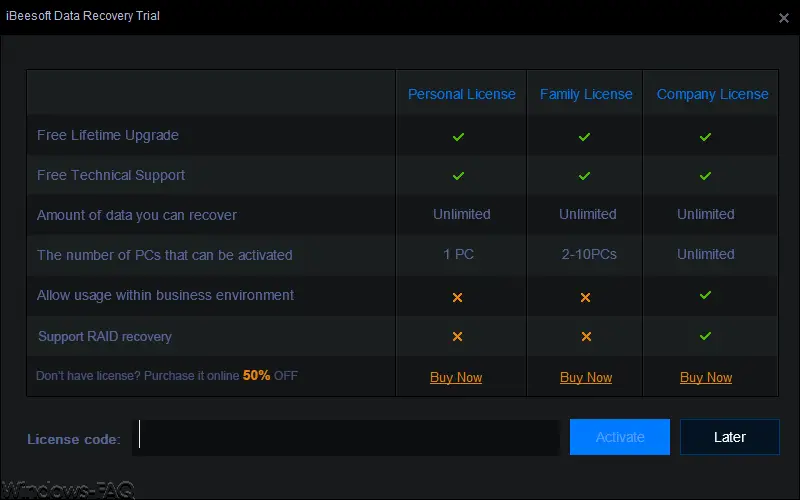Click Company License checkmark for RAID recovery
Image resolution: width=800 pixels, height=500 pixels.
[705, 336]
